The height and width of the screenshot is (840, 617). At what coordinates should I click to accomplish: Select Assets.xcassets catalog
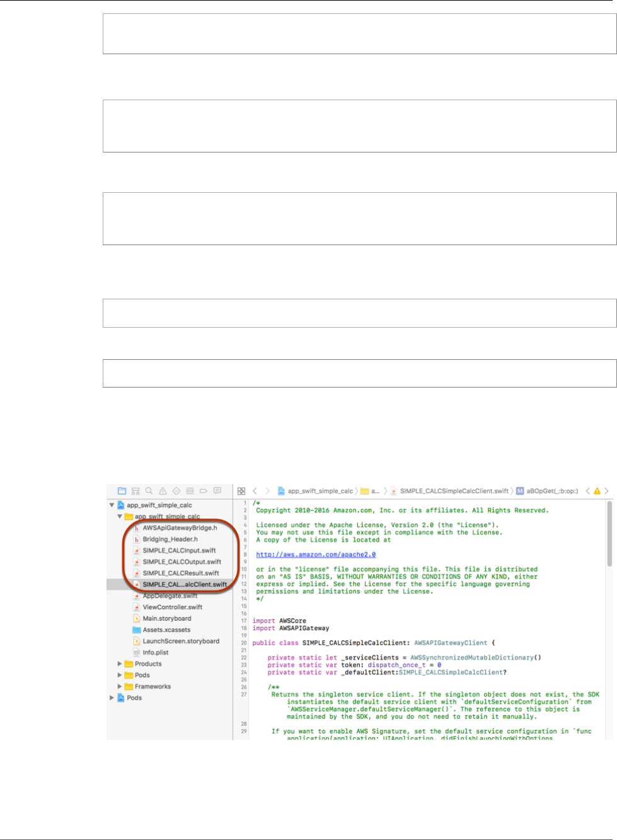pyautogui.click(x=161, y=630)
